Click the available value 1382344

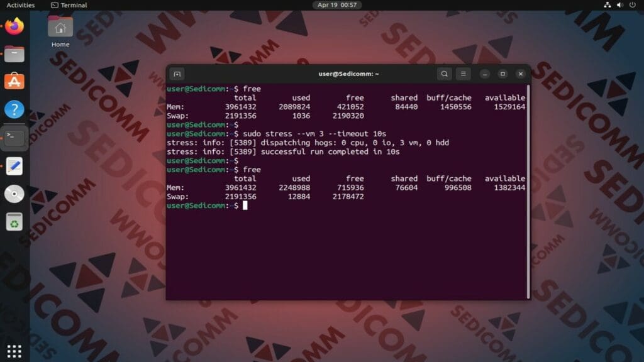(x=509, y=187)
